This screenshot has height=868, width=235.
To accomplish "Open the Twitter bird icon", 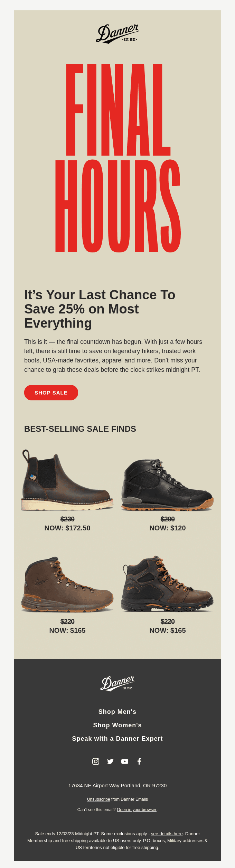I will (110, 761).
